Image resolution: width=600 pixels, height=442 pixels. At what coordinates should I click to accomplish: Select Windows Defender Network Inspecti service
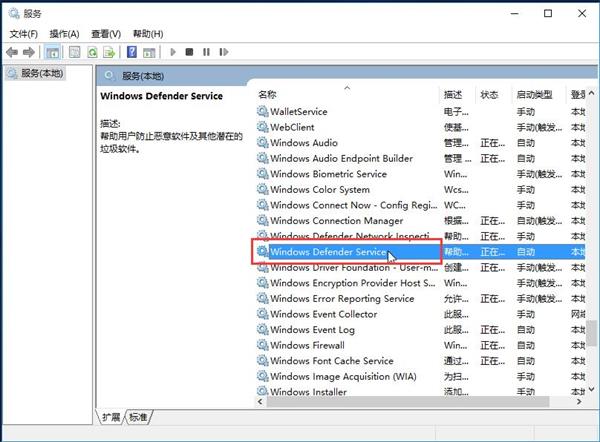click(x=350, y=235)
